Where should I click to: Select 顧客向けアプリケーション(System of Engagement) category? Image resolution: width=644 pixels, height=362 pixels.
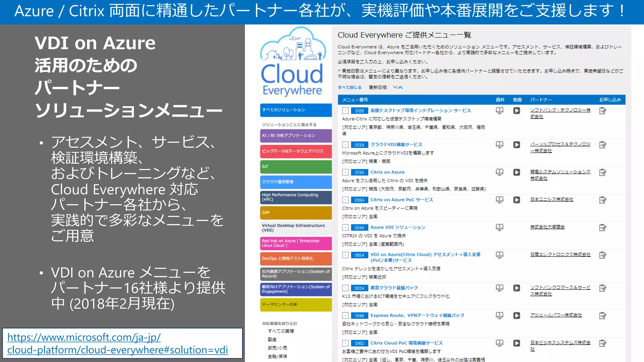coord(296,289)
